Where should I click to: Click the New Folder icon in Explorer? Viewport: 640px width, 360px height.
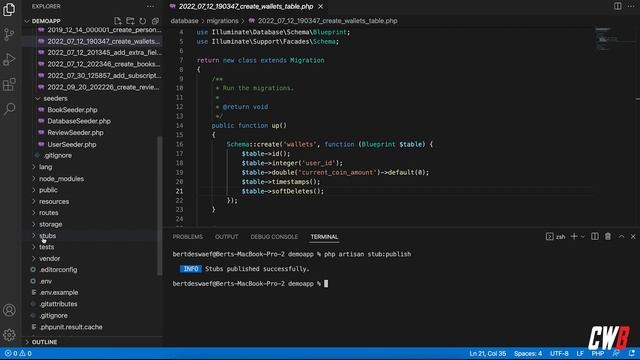[x=130, y=21]
